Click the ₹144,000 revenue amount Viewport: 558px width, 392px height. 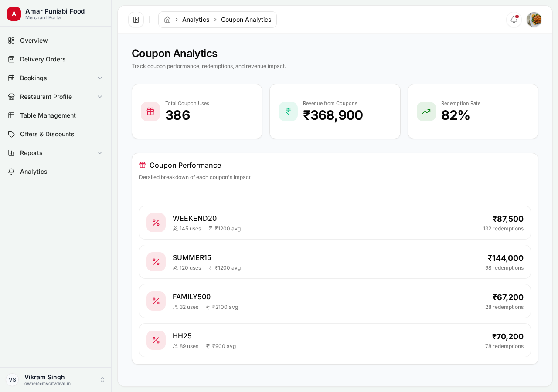click(x=506, y=258)
